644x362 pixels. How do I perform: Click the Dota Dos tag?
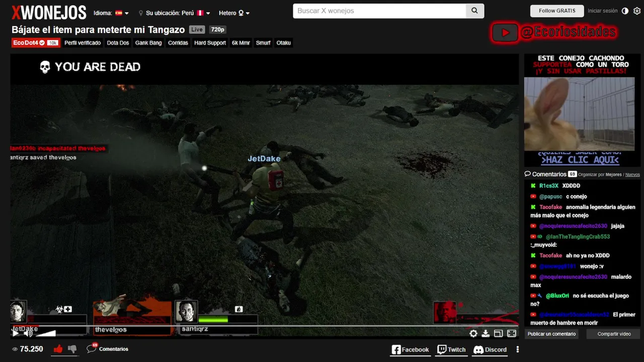[118, 43]
